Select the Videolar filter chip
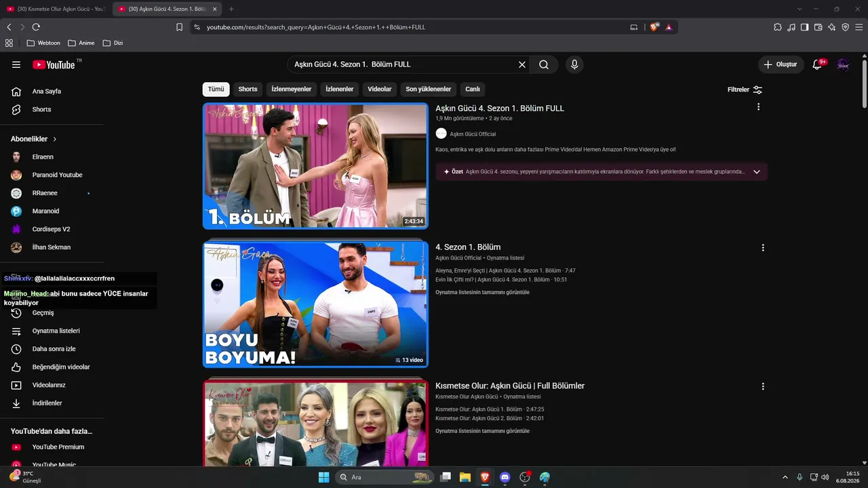The image size is (868, 488). (x=380, y=89)
